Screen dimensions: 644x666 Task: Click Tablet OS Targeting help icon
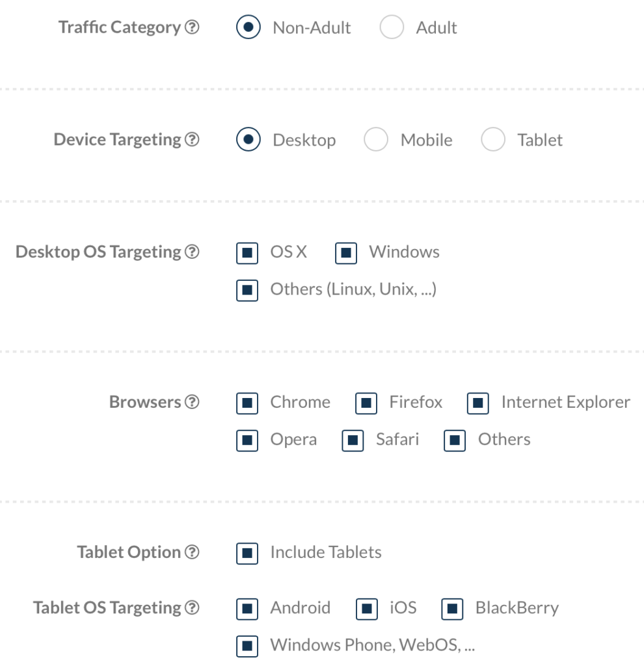click(x=192, y=608)
